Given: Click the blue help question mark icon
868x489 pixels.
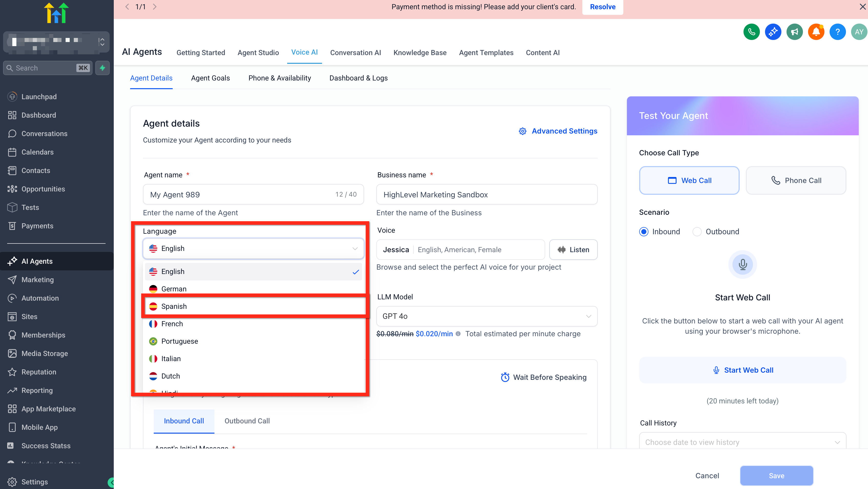Looking at the screenshot, I should [x=837, y=32].
